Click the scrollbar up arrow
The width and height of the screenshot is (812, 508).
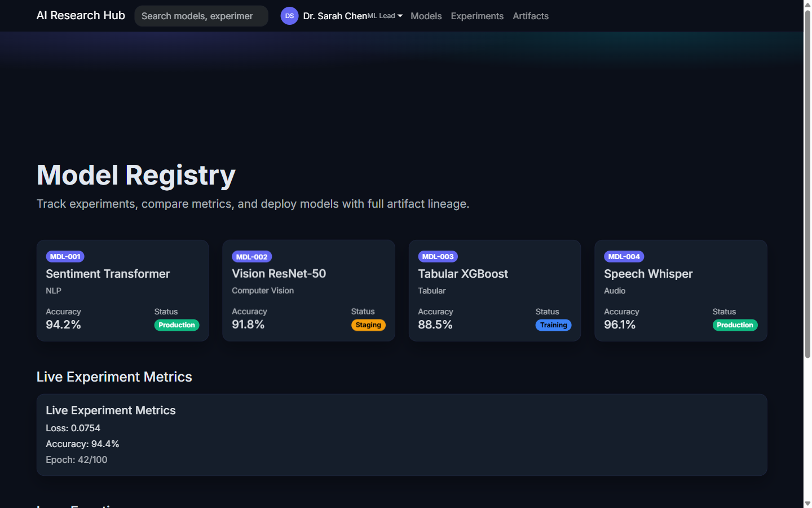(x=807, y=5)
